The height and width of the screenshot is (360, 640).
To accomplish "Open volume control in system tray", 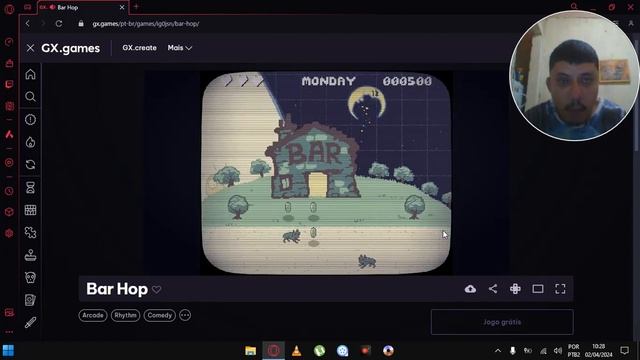I will [558, 350].
